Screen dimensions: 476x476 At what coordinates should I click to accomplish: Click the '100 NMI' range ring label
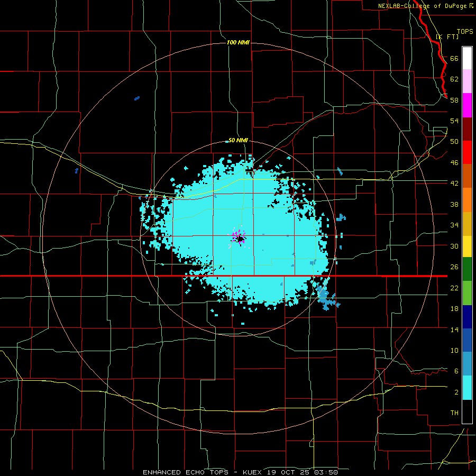pyautogui.click(x=238, y=42)
